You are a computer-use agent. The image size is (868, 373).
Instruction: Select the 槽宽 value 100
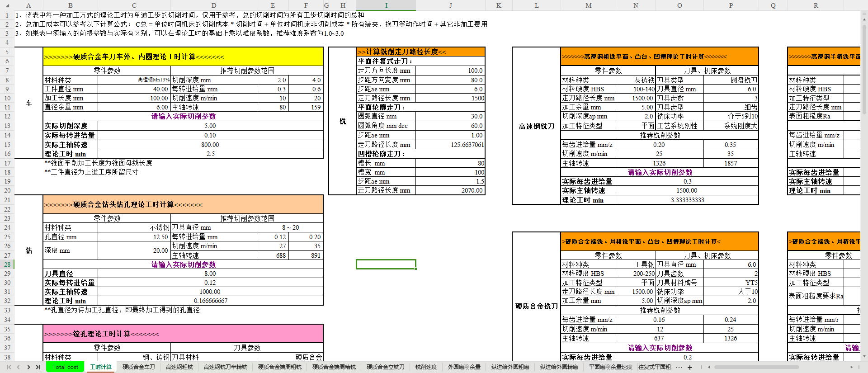450,172
